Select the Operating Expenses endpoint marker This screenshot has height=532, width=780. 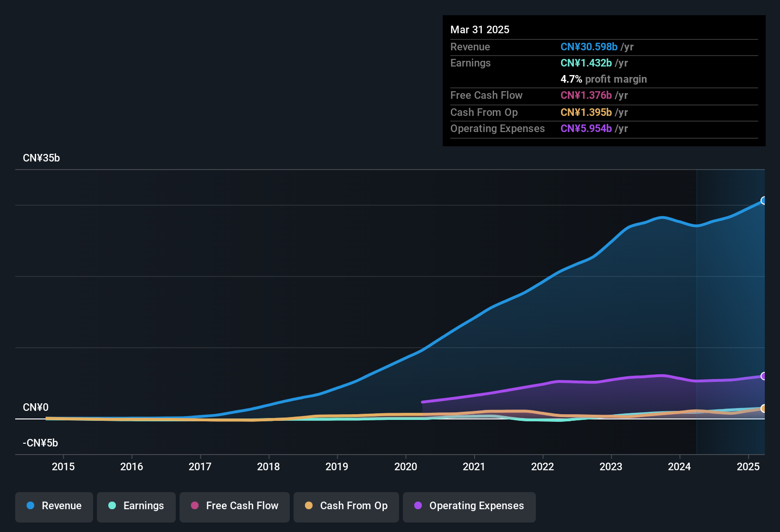763,376
